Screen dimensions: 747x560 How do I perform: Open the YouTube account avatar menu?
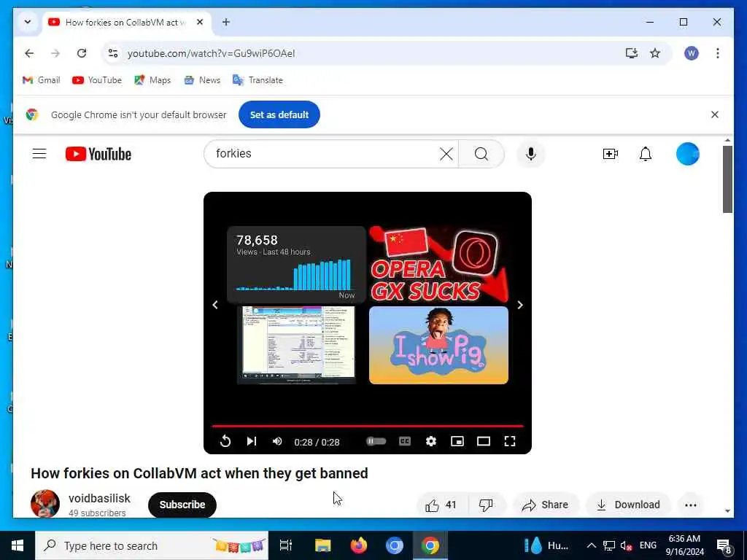coord(687,154)
